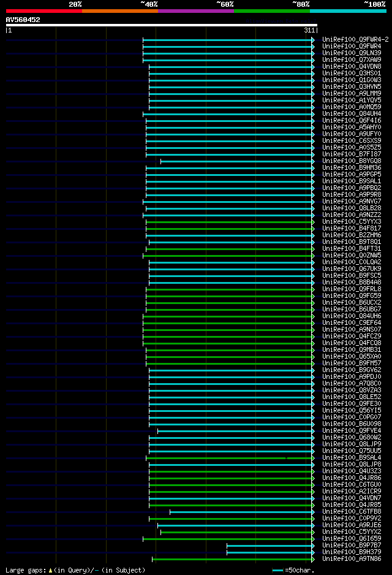Open the UniRef100_B9H379 entry
This screenshot has width=392, height=575.
click(352, 552)
